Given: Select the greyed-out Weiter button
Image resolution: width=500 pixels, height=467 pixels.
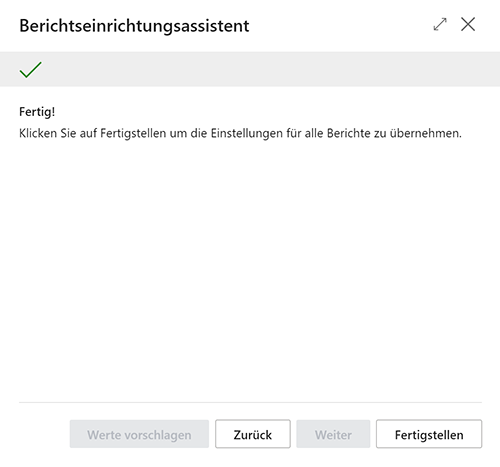Looking at the screenshot, I should [x=333, y=434].
